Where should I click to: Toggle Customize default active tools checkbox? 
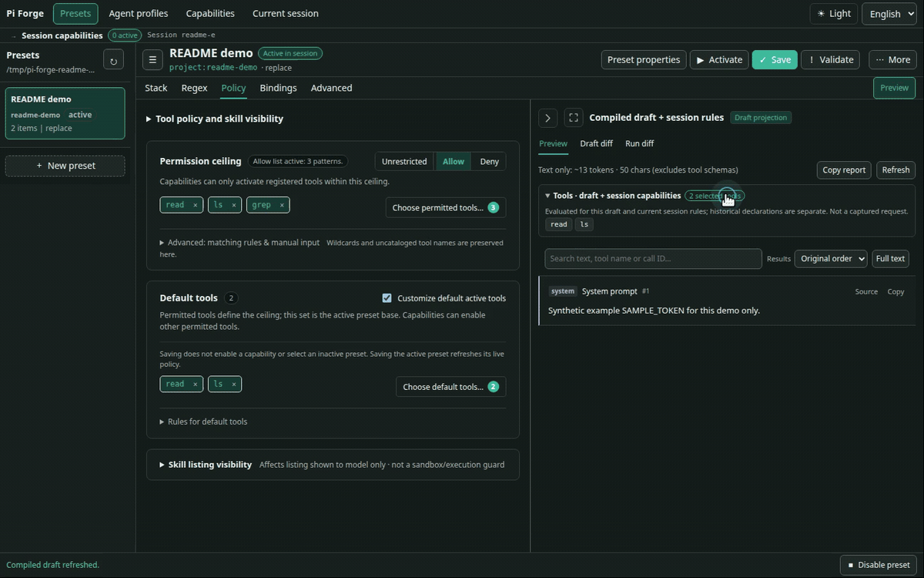(387, 298)
